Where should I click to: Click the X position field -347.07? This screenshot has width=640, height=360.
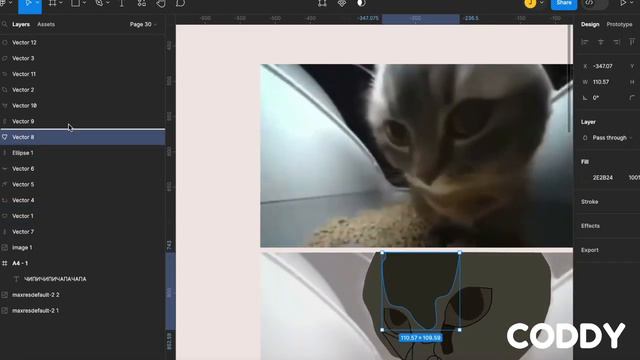click(x=603, y=66)
